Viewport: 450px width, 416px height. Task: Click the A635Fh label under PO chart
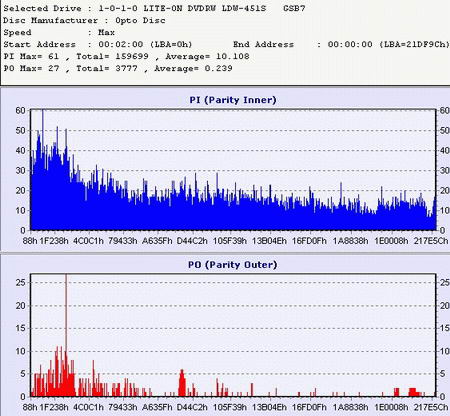tap(157, 407)
